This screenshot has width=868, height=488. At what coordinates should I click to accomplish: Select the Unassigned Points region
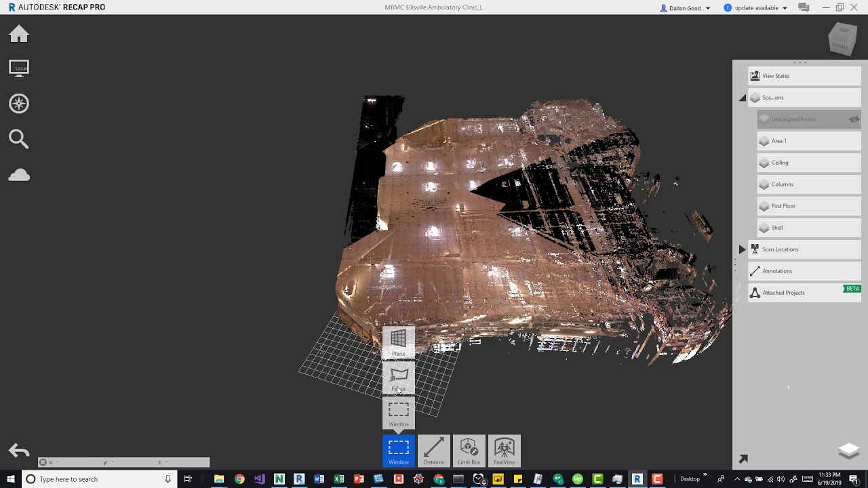point(809,119)
